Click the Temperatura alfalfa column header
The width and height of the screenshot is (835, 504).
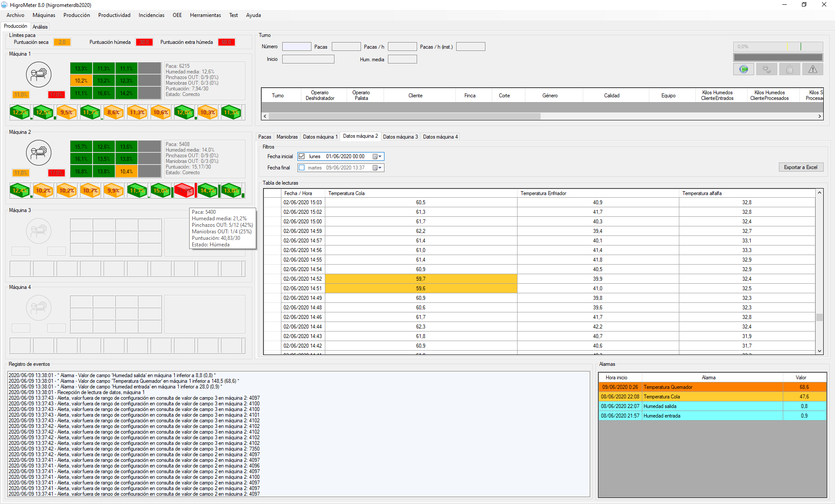point(747,193)
